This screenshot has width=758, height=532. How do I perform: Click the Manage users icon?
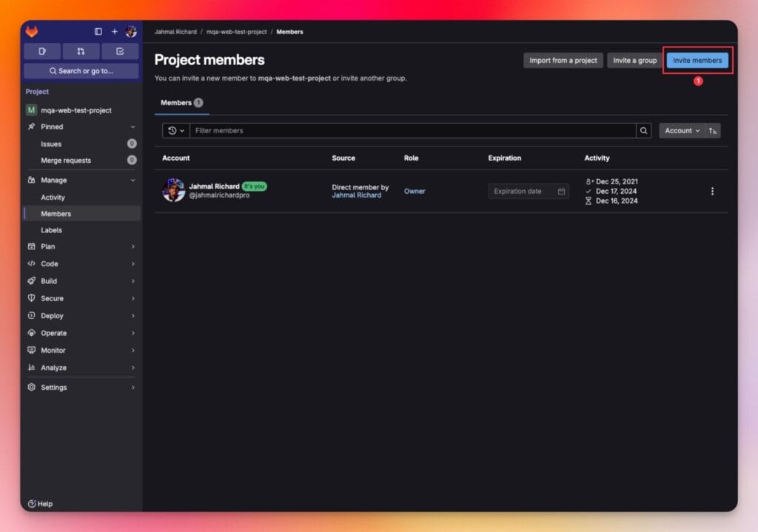31,180
